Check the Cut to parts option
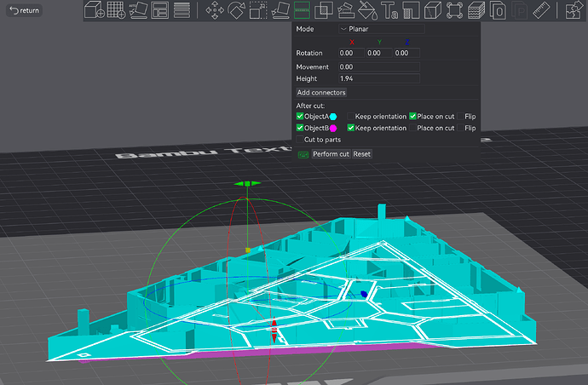This screenshot has width=588, height=385. [299, 140]
